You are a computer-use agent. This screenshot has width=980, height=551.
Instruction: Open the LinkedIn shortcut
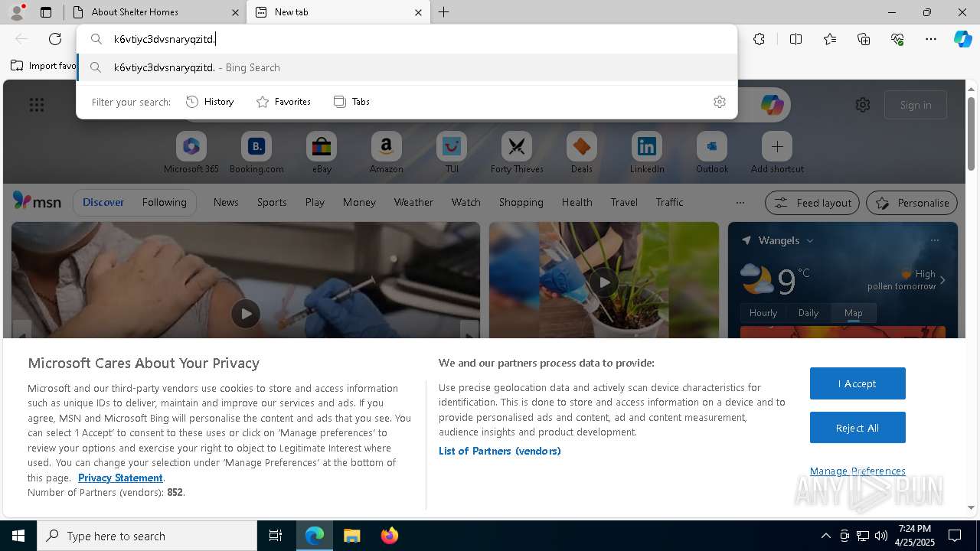pos(647,152)
